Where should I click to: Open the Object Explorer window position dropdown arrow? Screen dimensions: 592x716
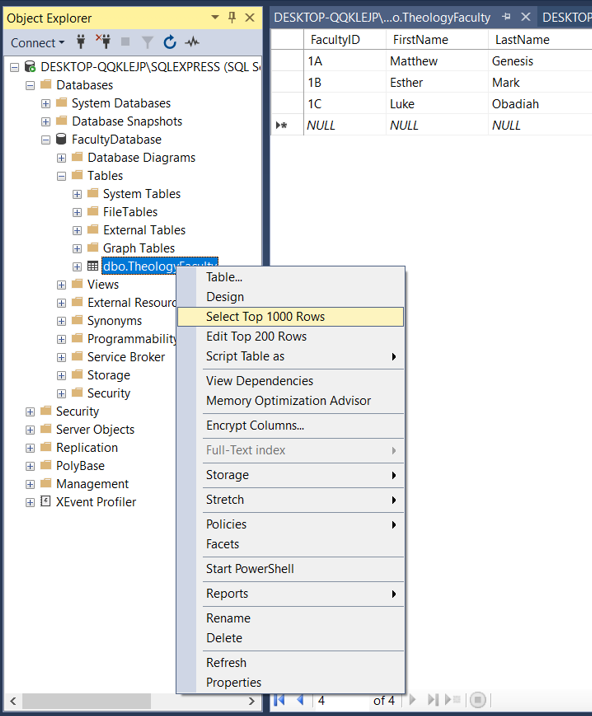point(215,17)
